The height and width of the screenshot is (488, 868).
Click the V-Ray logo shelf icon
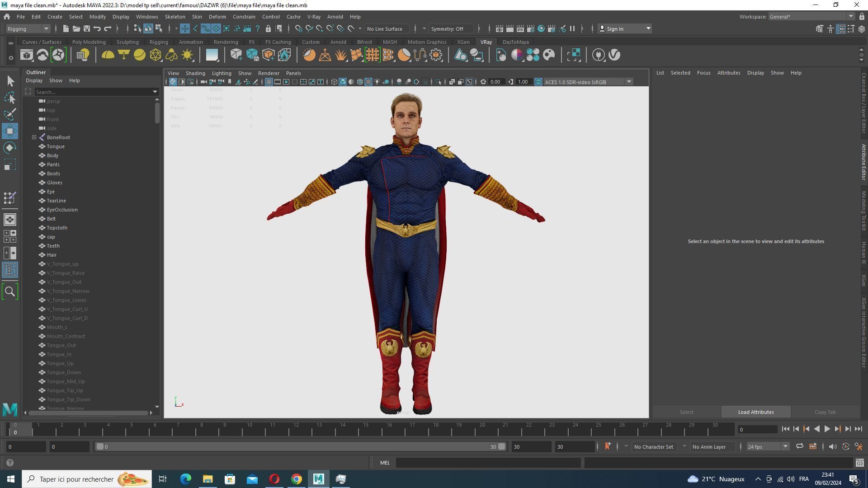tap(614, 55)
